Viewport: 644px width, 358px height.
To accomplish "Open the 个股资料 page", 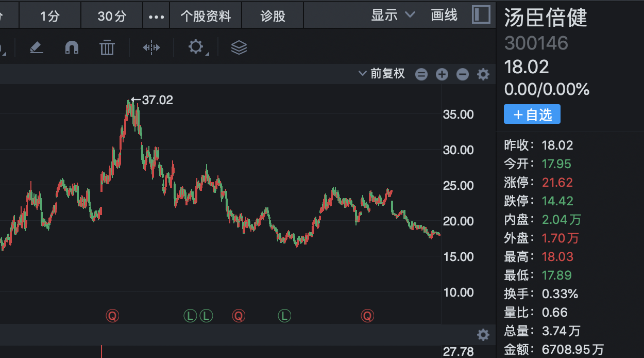I will (x=206, y=17).
